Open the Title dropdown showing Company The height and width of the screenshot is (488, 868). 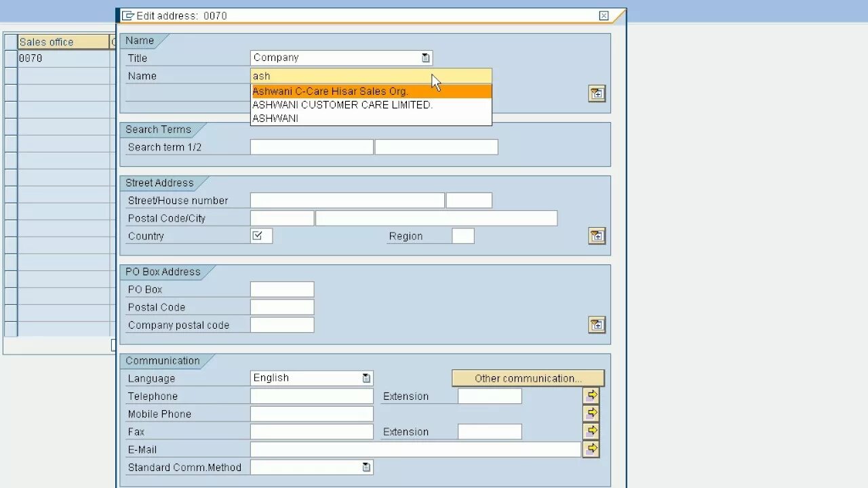426,58
